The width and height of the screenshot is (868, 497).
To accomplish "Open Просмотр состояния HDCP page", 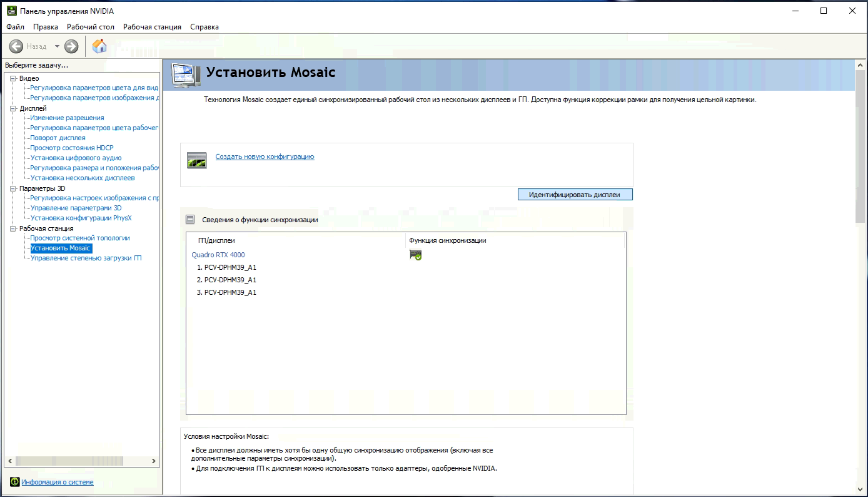I will point(72,148).
